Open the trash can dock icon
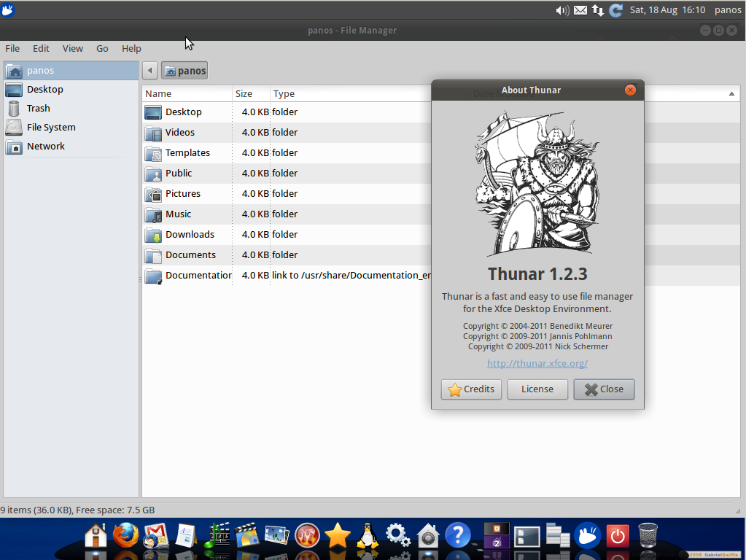 pos(648,536)
